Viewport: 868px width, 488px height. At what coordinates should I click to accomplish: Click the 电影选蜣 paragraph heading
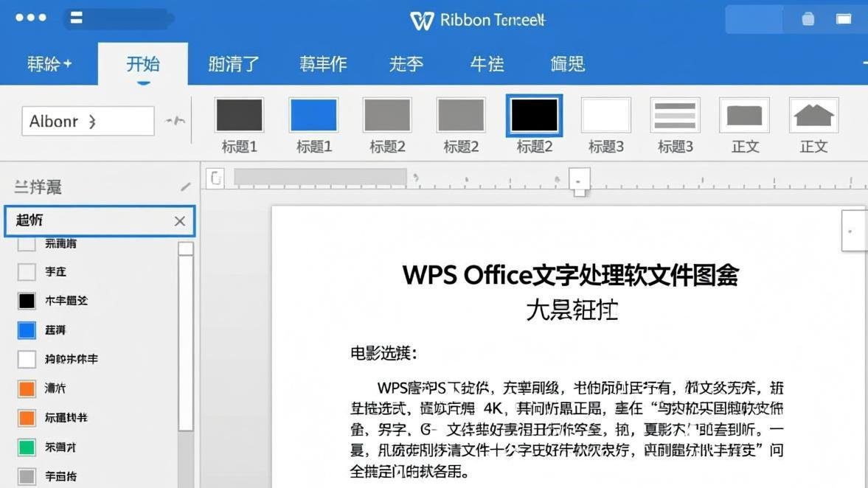click(383, 353)
